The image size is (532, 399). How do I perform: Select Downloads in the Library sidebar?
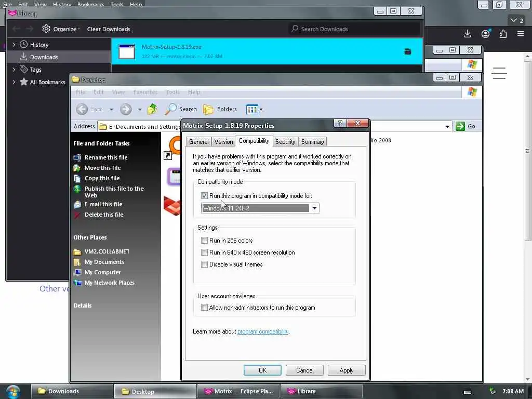coord(59,57)
